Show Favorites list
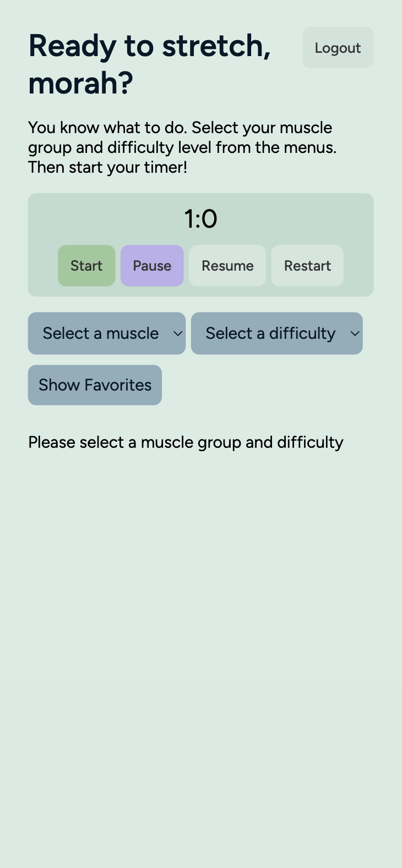This screenshot has width=402, height=868. pos(95,385)
